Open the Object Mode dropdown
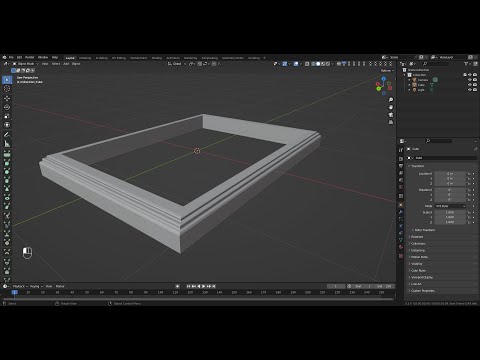Image resolution: width=480 pixels, height=360 pixels. coord(25,64)
